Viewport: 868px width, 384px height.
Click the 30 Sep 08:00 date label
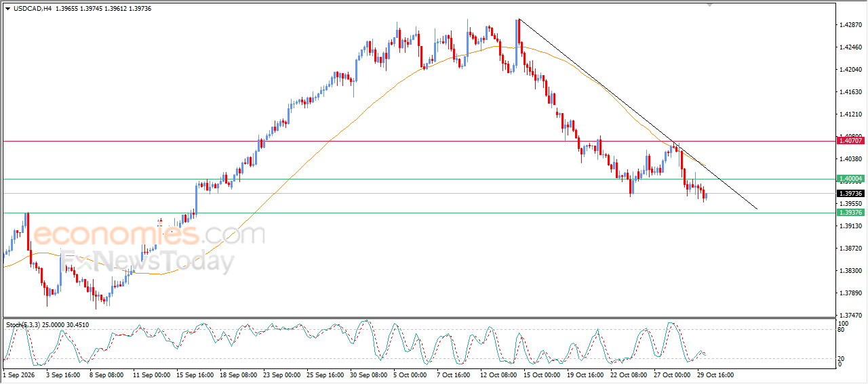pos(368,375)
